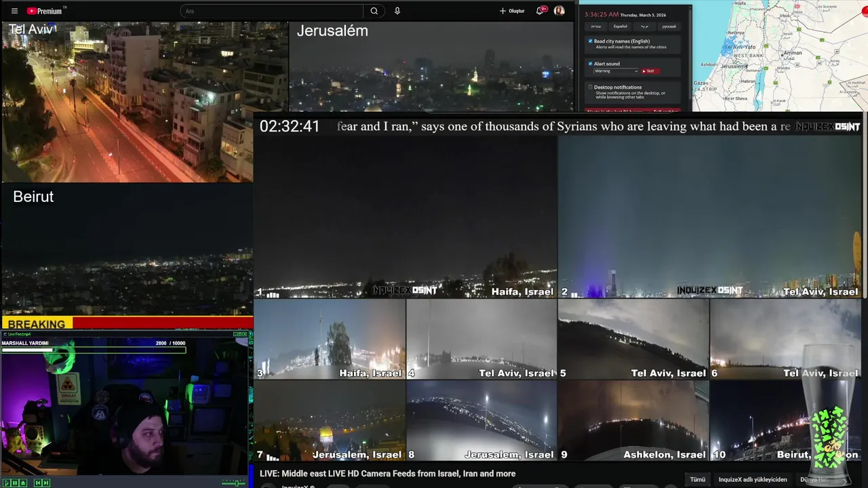The height and width of the screenshot is (488, 868).
Task: Click the BREAKING banner label
Action: pos(37,324)
